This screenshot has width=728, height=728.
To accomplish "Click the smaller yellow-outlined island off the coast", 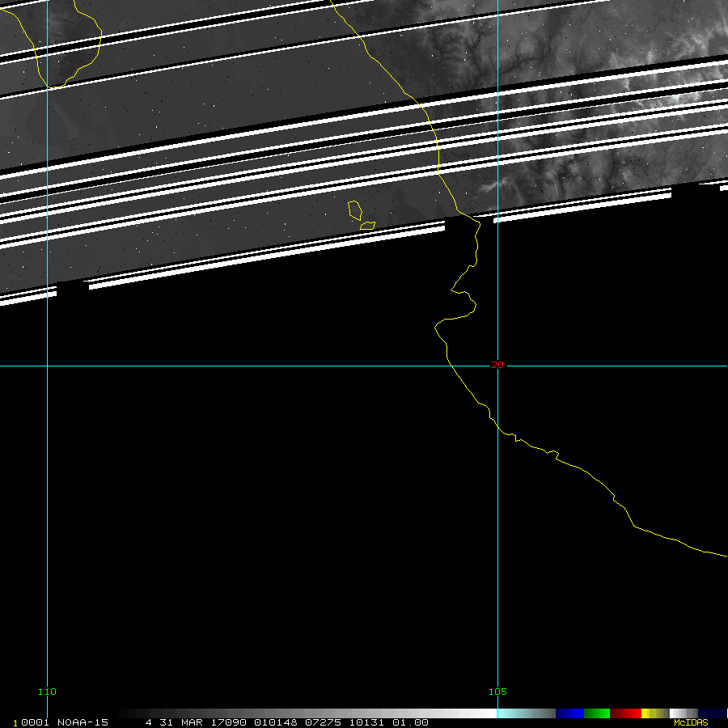I will (x=367, y=225).
